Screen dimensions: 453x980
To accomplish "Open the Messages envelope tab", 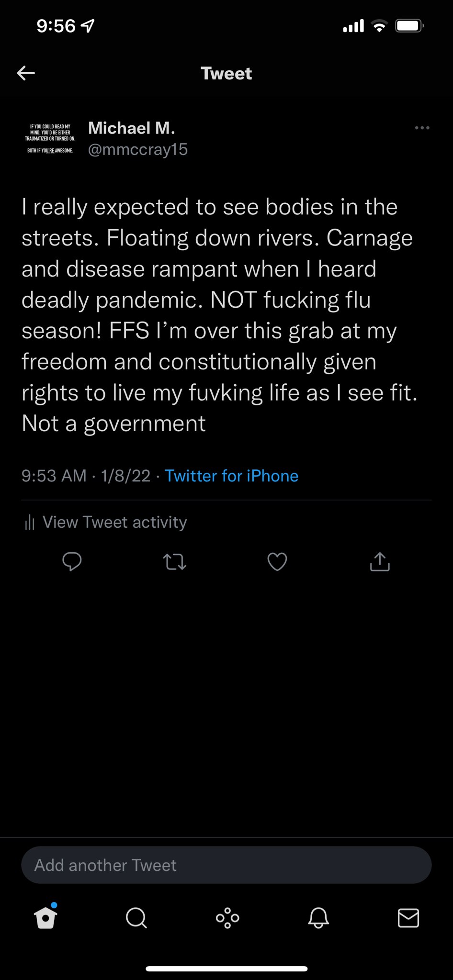I will point(408,918).
